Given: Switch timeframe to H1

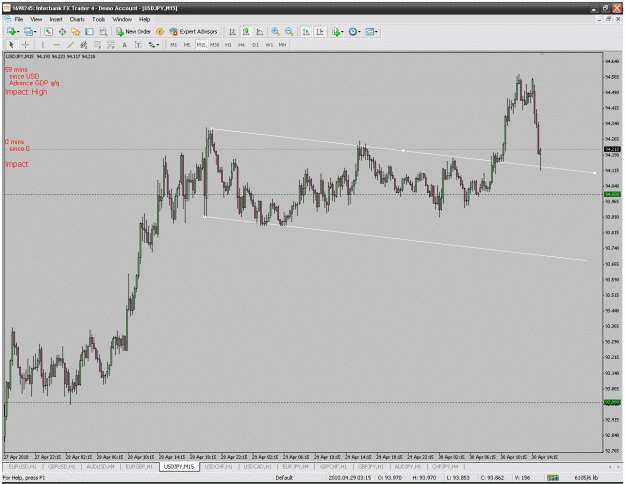Looking at the screenshot, I should [x=228, y=45].
